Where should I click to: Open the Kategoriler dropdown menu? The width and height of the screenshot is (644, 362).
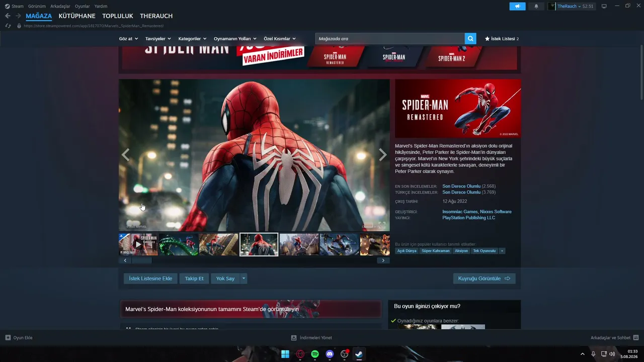point(192,39)
